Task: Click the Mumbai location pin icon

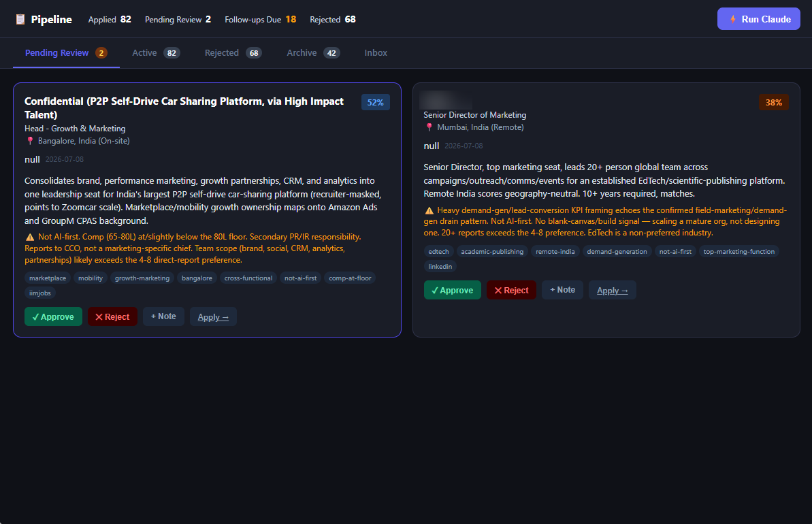Action: (x=429, y=127)
